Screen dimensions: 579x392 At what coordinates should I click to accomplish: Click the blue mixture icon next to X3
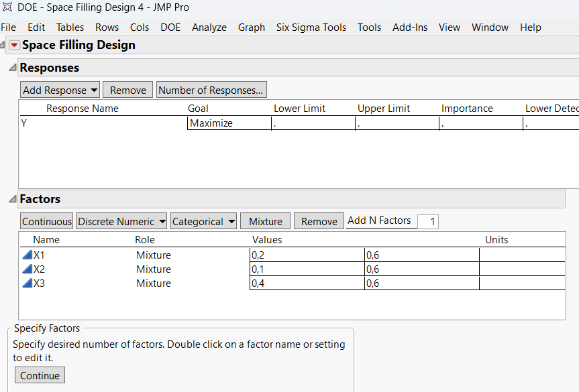(x=27, y=283)
